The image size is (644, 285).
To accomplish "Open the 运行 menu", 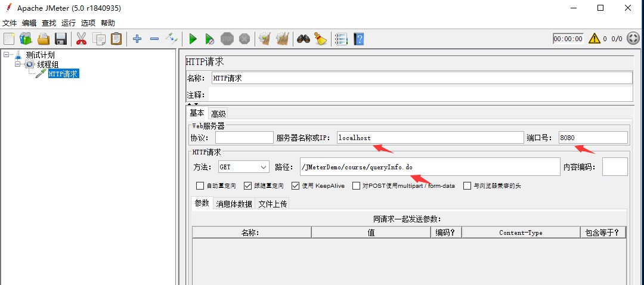I will [x=69, y=23].
